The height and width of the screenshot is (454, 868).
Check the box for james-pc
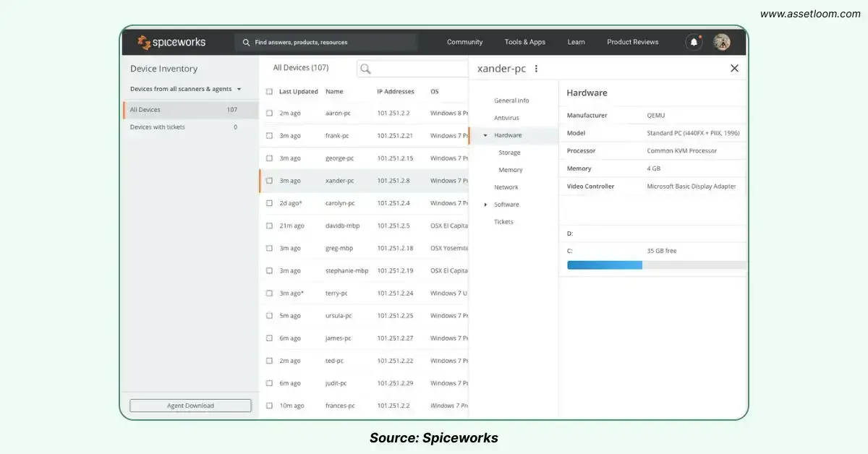tap(269, 338)
